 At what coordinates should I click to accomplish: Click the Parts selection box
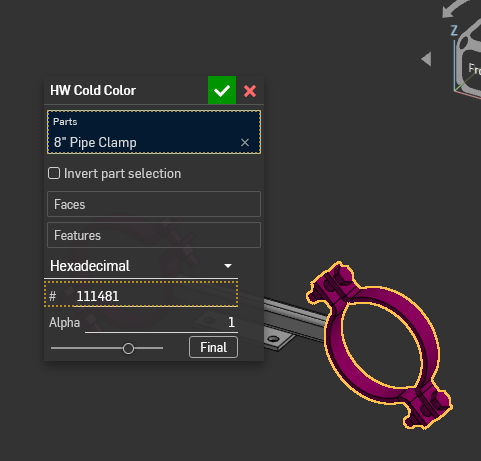pos(154,132)
